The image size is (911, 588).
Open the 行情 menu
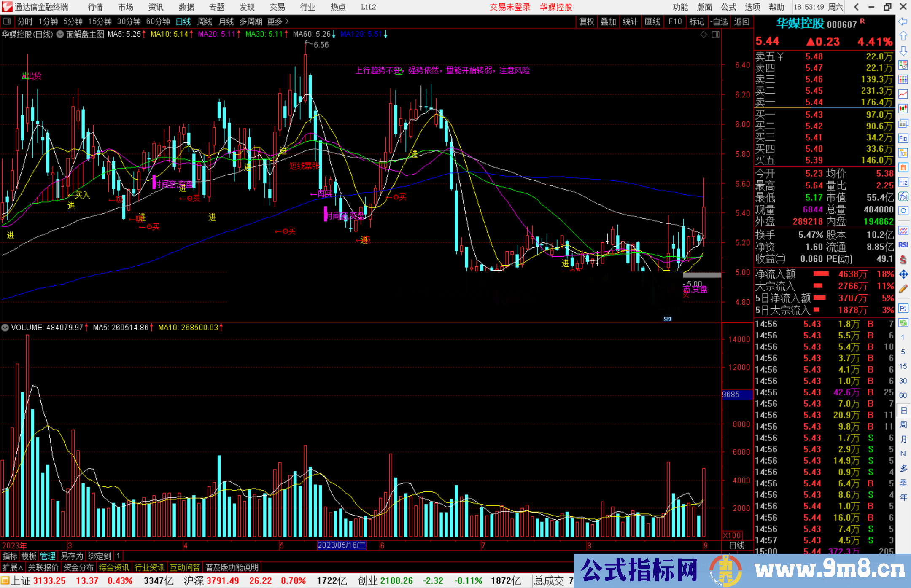tap(95, 7)
